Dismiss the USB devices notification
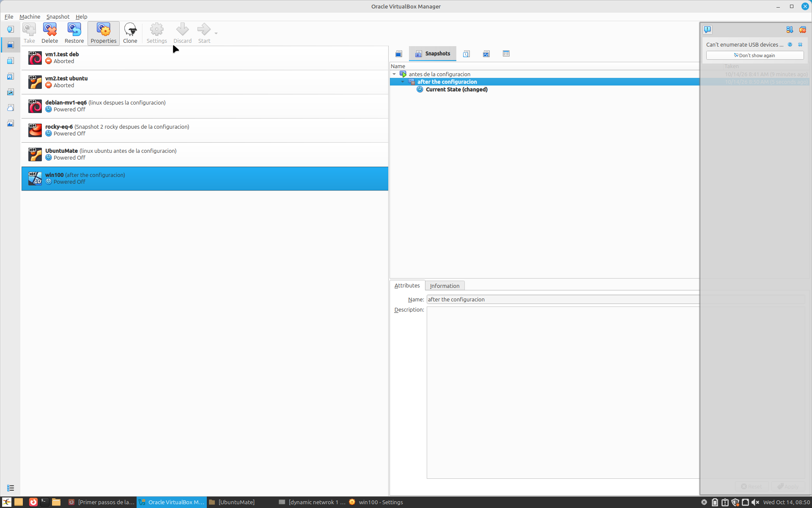 click(x=800, y=44)
